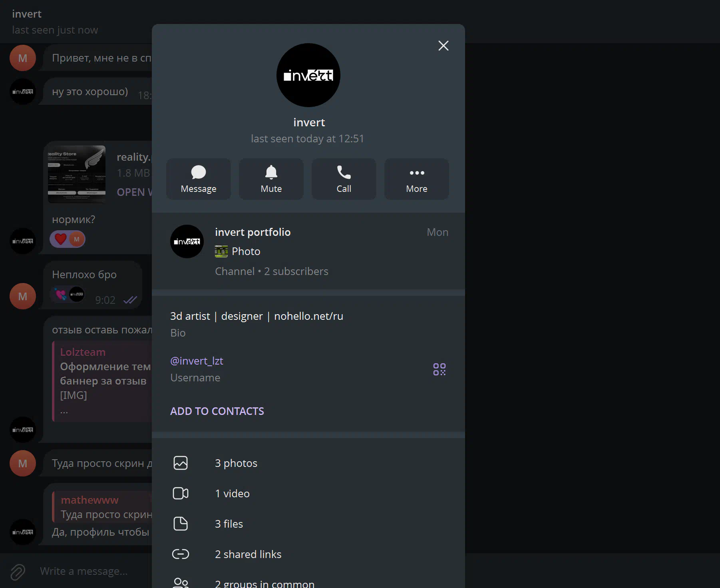Click the M avatar beside Привет message
The image size is (720, 588).
pos(23,58)
